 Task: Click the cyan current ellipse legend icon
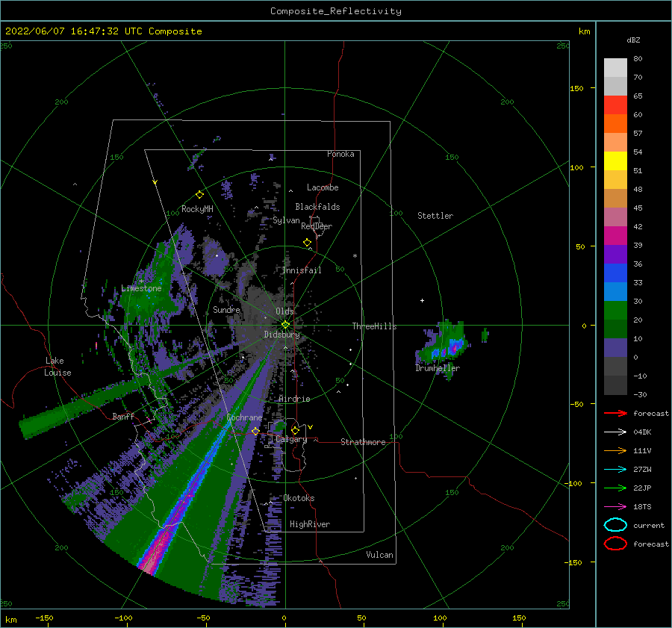(615, 525)
